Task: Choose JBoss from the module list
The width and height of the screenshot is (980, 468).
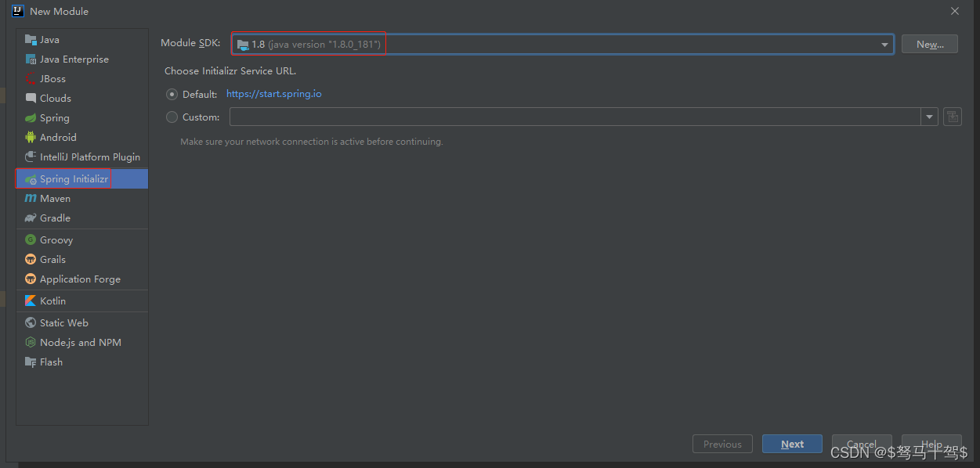Action: pyautogui.click(x=82, y=78)
